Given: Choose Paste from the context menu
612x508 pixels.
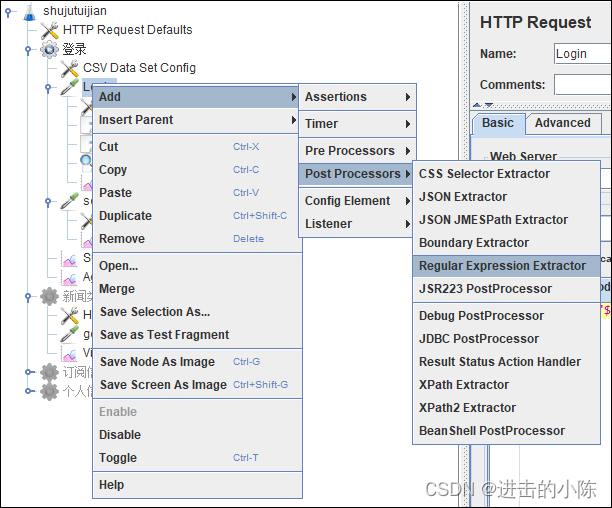Looking at the screenshot, I should 196,193.
